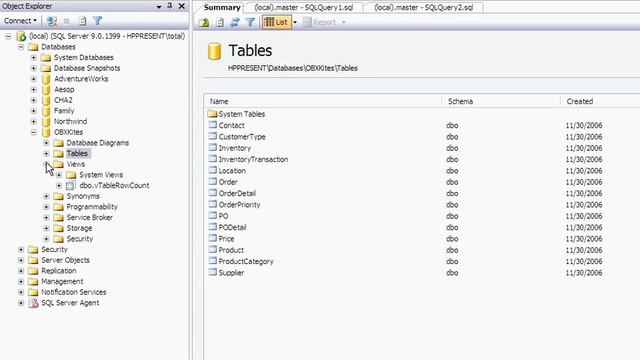Click the SQL Server Agent icon

click(x=33, y=303)
